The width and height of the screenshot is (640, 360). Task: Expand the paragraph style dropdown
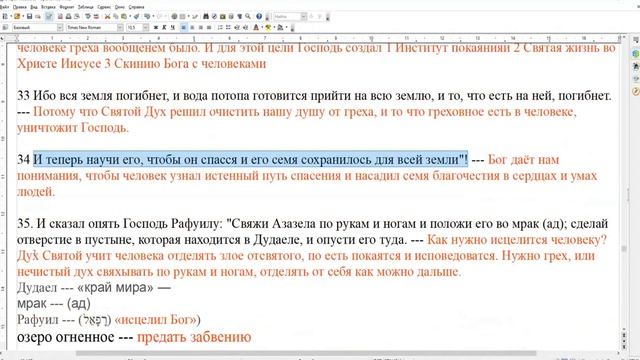pos(60,27)
